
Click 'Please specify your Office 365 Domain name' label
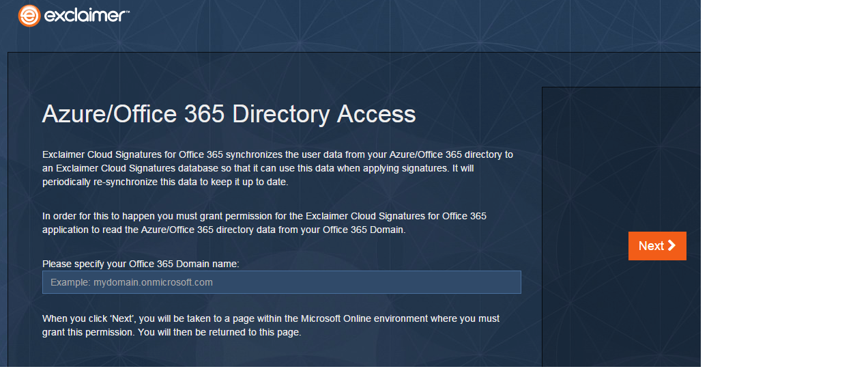tap(141, 264)
